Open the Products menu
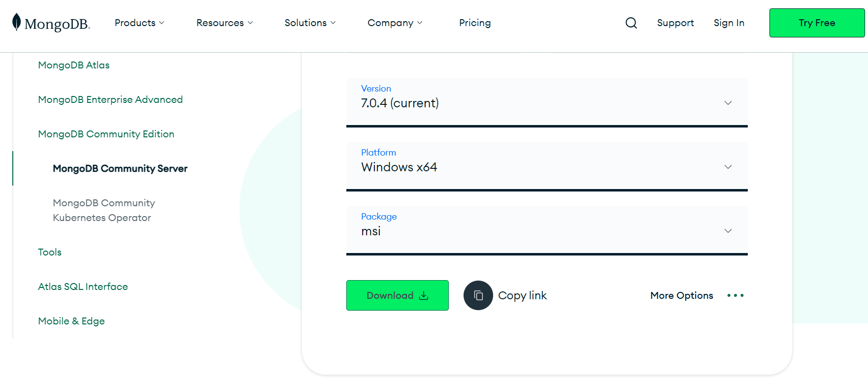This screenshot has height=382, width=868. pyautogui.click(x=139, y=23)
